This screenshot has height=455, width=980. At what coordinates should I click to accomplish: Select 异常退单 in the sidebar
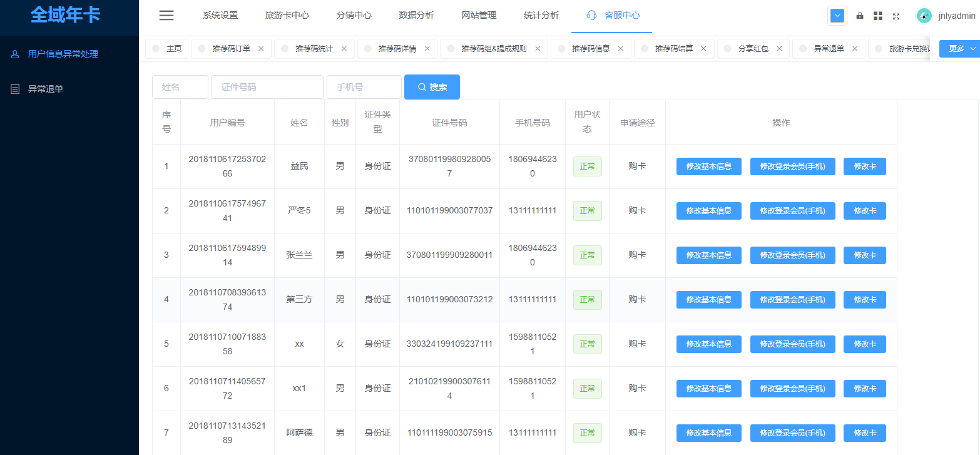46,89
